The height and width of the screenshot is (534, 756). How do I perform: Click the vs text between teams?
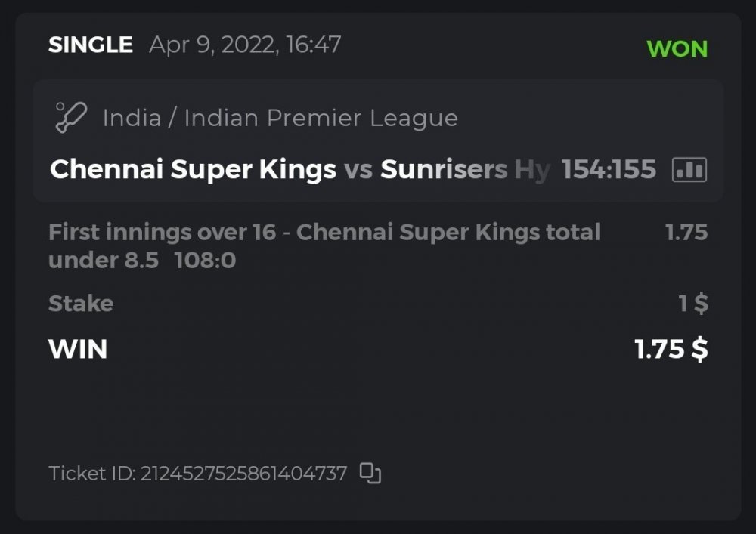pos(358,170)
